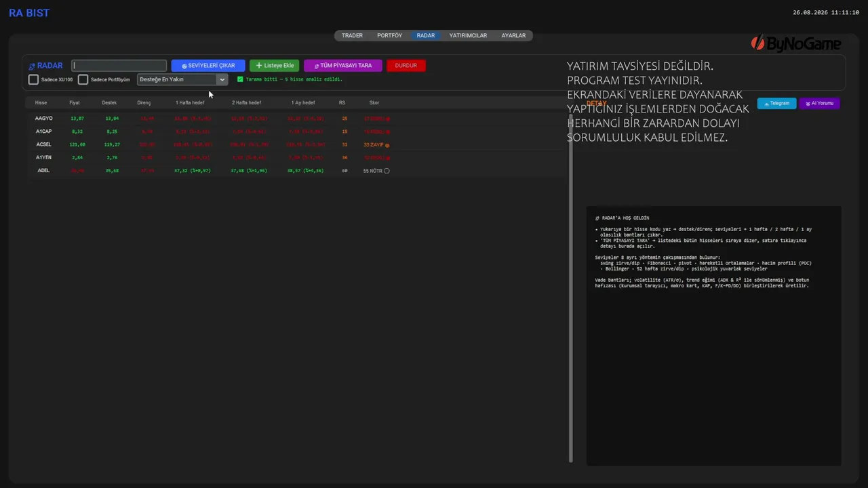This screenshot has width=868, height=488.
Task: Open the AI Yorumu button
Action: pyautogui.click(x=819, y=104)
